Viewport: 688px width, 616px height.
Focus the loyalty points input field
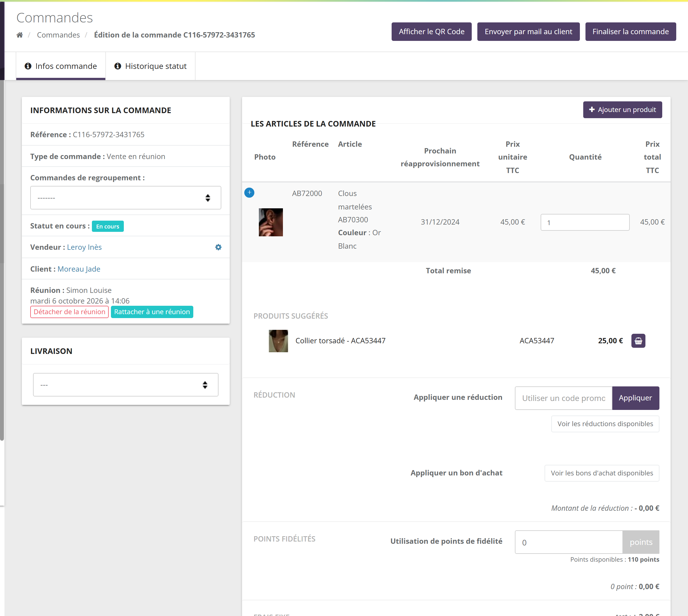tap(568, 542)
